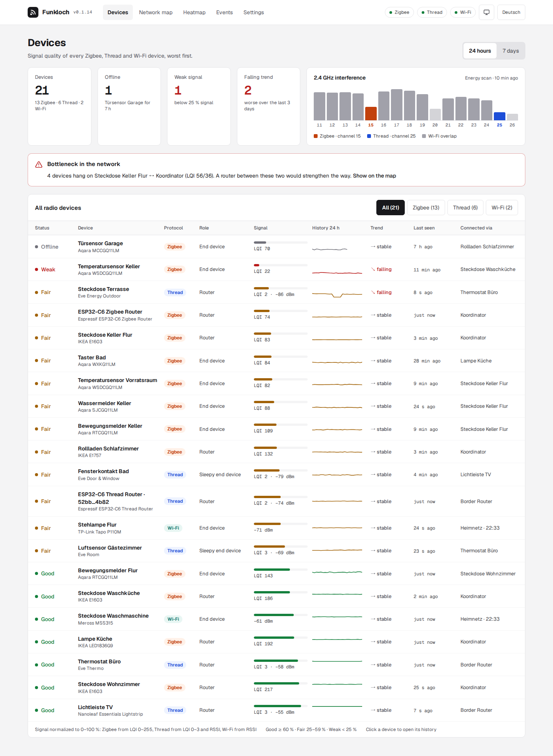The image size is (553, 756).
Task: Select the Stehlampe Flur device
Action: pos(276,528)
